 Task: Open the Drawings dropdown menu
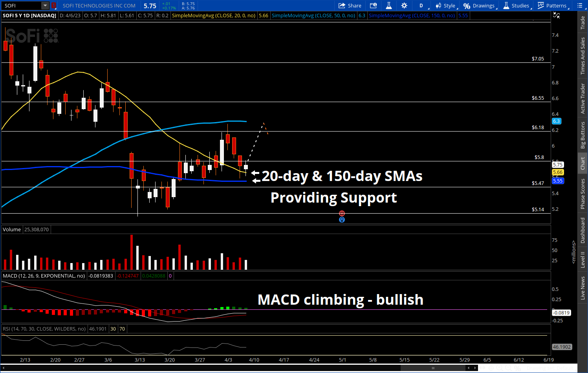[480, 5]
